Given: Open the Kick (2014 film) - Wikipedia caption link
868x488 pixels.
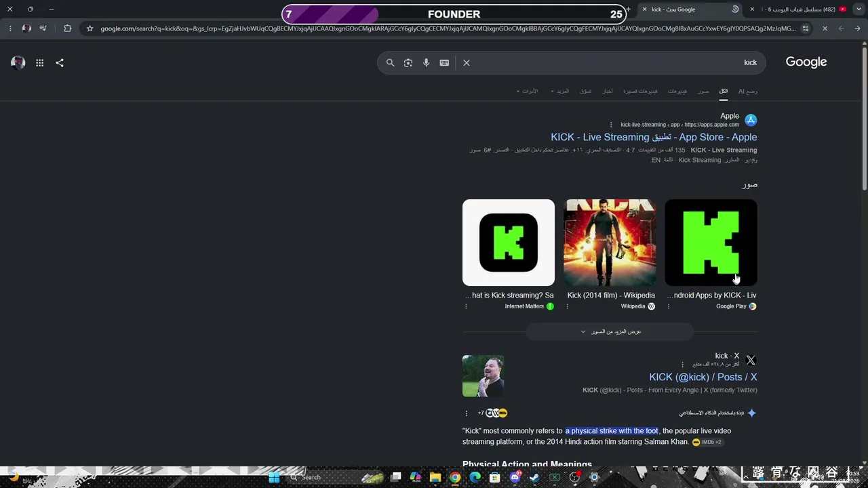Looking at the screenshot, I should [611, 296].
